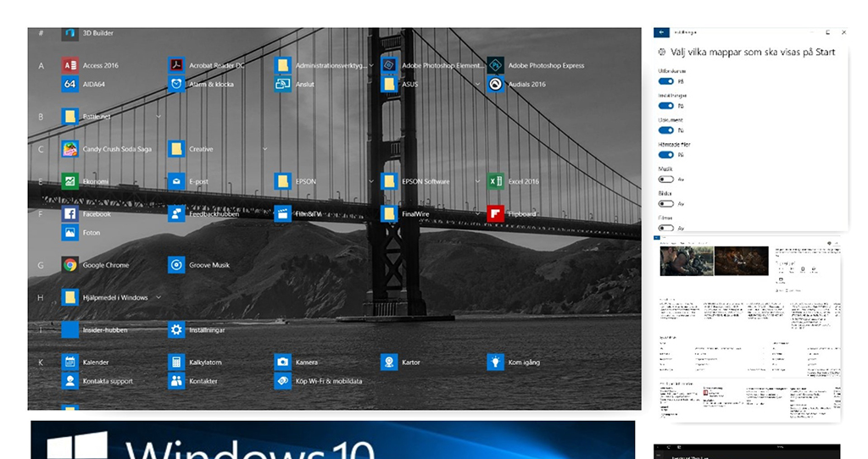Screen dimensions: 868x459
Task: Turn off Dokument folder toggle
Action: tap(666, 130)
